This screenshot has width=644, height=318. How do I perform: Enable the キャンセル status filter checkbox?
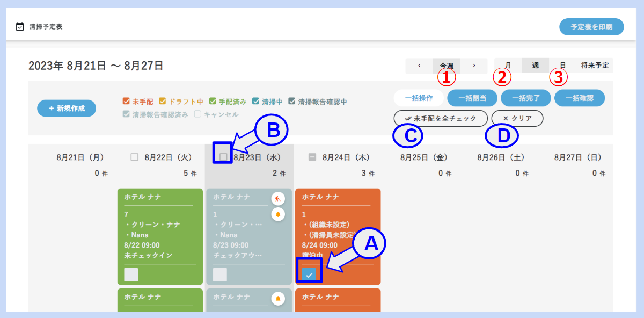[x=198, y=114]
